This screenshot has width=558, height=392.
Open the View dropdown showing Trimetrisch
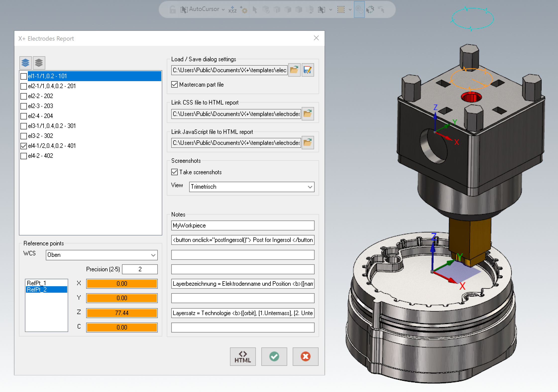[252, 187]
